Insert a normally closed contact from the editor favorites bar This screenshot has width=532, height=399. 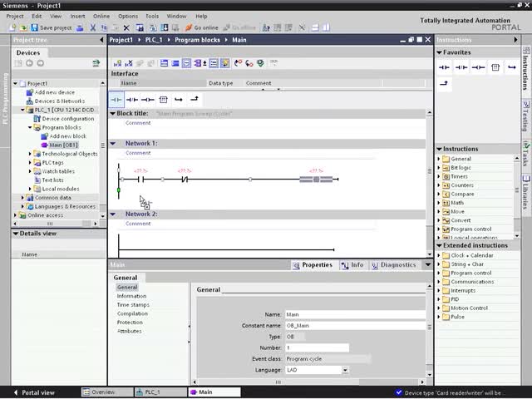point(131,100)
